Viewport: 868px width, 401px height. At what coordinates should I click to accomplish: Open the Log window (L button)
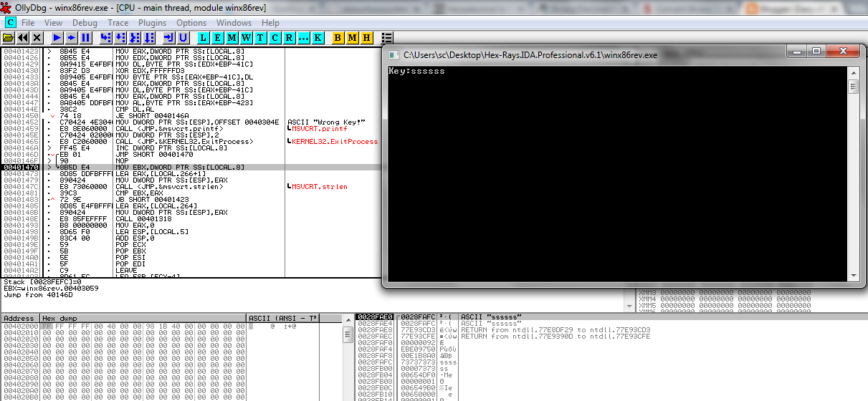tap(204, 37)
